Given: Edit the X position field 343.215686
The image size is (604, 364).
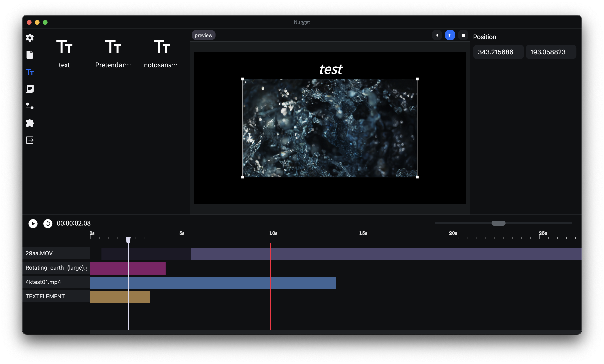Looking at the screenshot, I should (498, 52).
